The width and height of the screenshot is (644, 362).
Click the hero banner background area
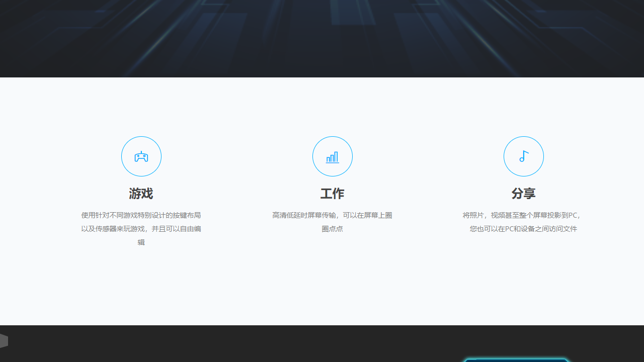(x=322, y=38)
